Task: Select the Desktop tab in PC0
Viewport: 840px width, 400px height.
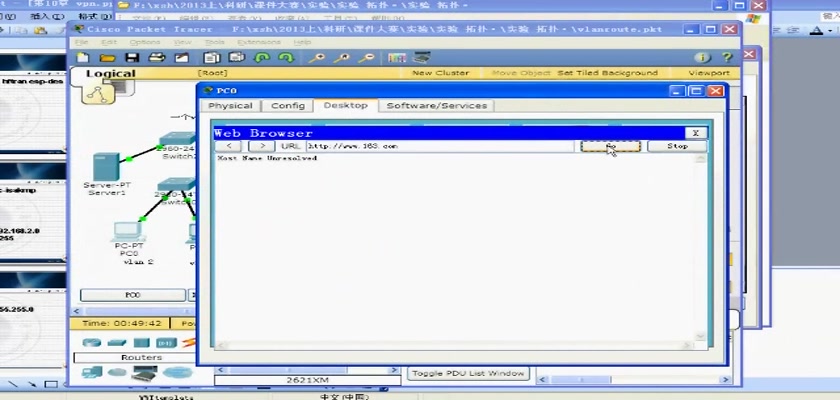Action: click(x=346, y=105)
